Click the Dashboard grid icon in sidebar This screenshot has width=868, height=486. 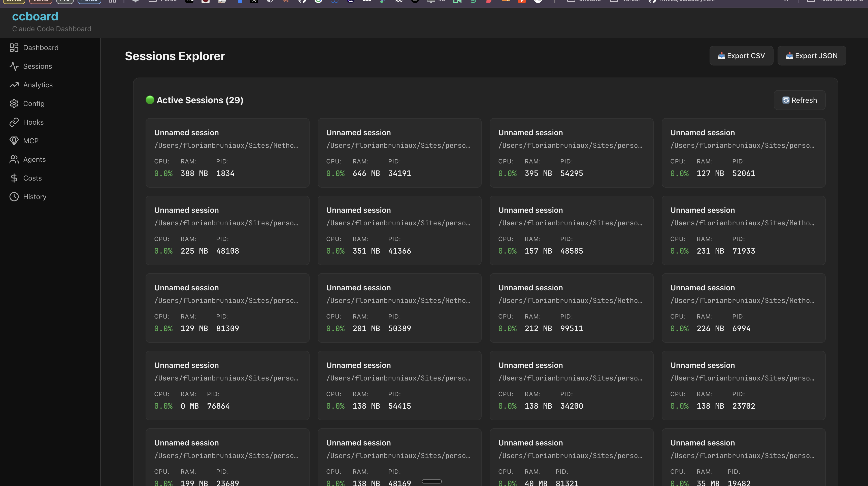[14, 48]
